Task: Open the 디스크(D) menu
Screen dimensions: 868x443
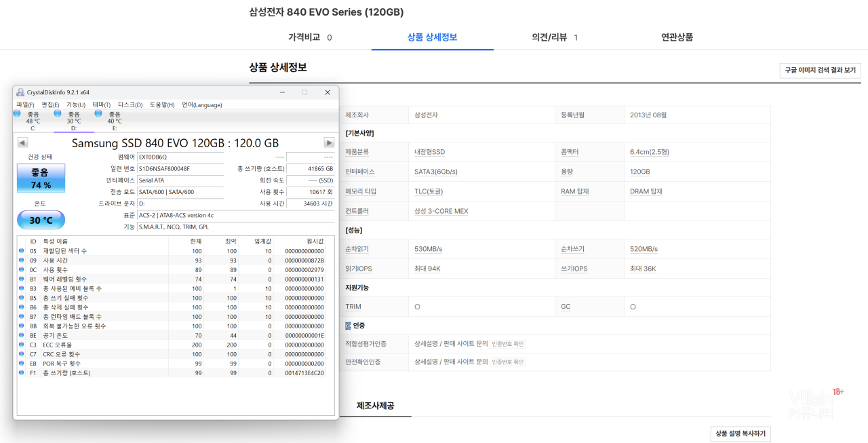Action: (130, 104)
